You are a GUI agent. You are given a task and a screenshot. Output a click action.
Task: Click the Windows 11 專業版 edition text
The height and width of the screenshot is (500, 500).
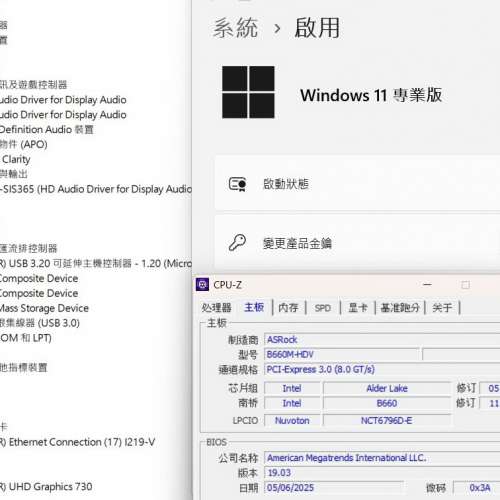371,95
